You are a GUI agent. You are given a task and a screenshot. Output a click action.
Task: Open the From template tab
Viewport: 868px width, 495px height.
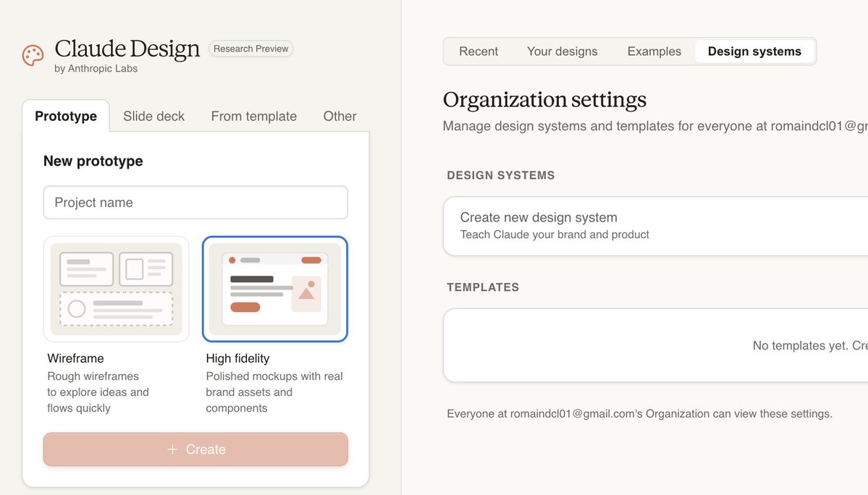(x=253, y=116)
